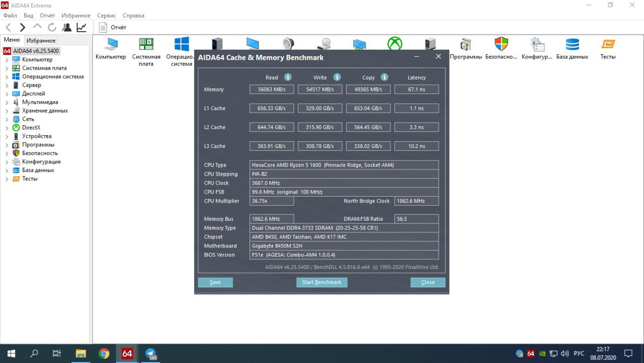Image resolution: width=644 pixels, height=363 pixels.
Task: Open File Explorer from the taskbar
Action: tap(80, 353)
